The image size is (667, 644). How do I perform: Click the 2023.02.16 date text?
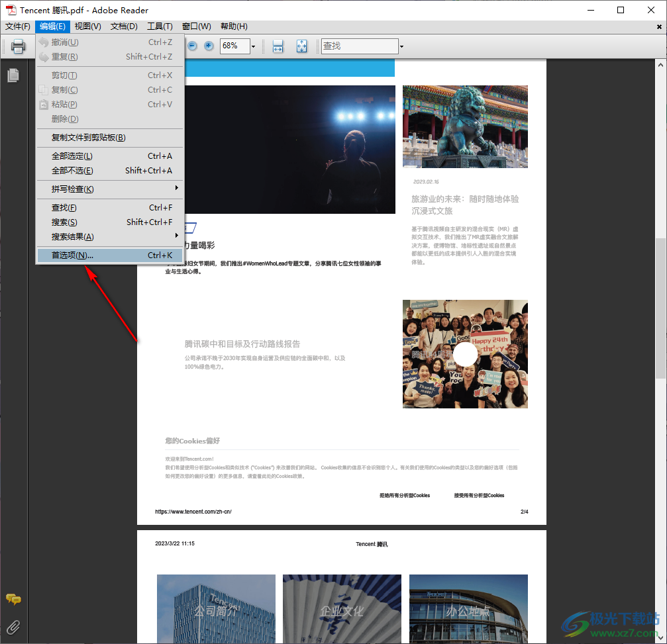[x=426, y=181]
